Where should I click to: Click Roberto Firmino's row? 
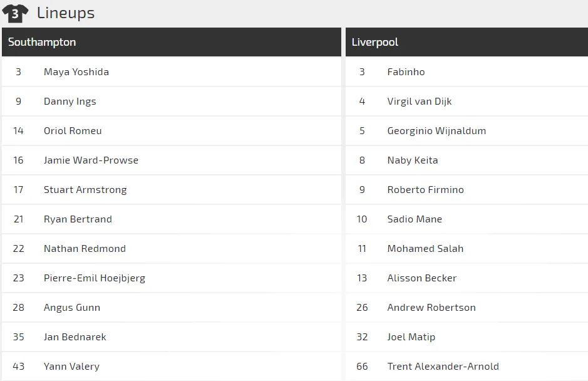click(x=426, y=190)
